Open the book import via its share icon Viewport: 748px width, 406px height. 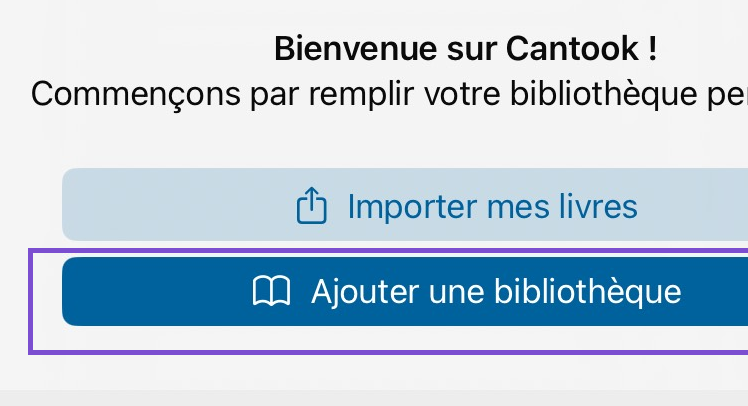point(312,207)
